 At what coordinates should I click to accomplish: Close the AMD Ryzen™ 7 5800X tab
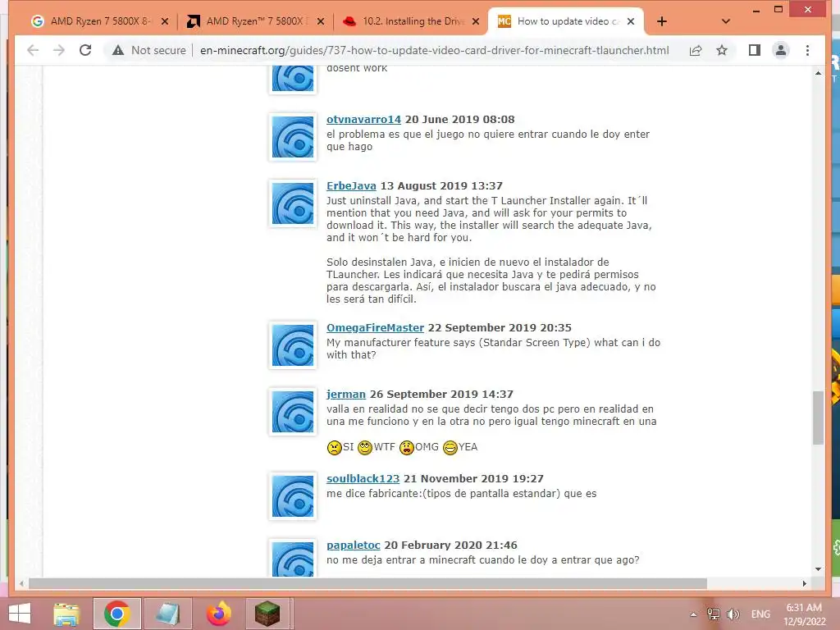[x=321, y=21]
